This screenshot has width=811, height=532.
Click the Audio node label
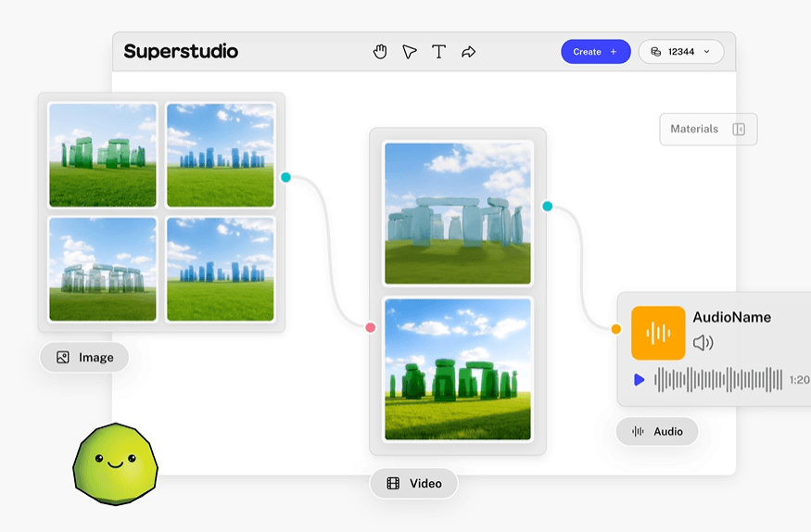657,432
